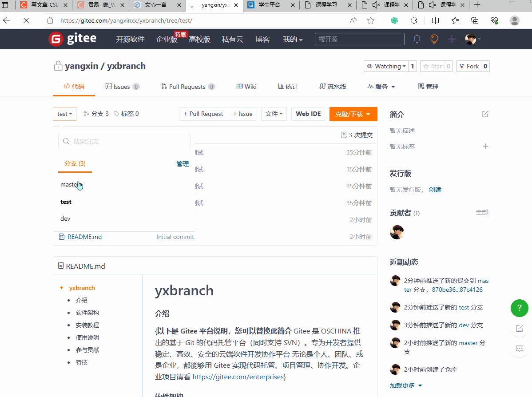Image resolution: width=532 pixels, height=397 pixels.
Task: Open the 我的 dropdown in header
Action: pos(293,40)
